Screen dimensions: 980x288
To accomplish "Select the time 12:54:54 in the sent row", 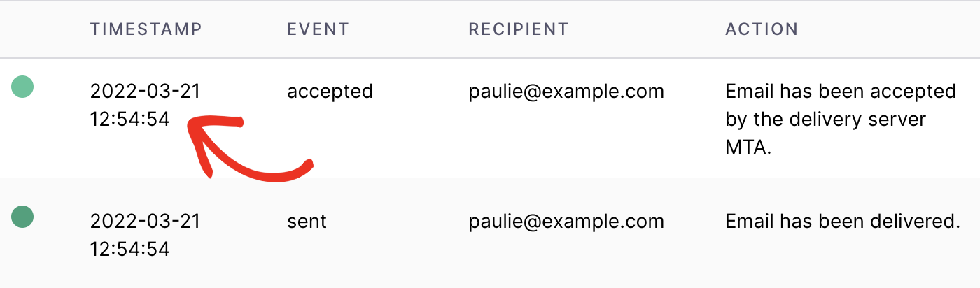I will (129, 249).
